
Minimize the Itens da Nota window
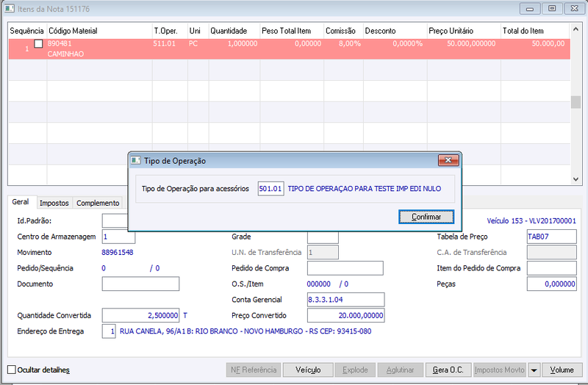coord(530,9)
